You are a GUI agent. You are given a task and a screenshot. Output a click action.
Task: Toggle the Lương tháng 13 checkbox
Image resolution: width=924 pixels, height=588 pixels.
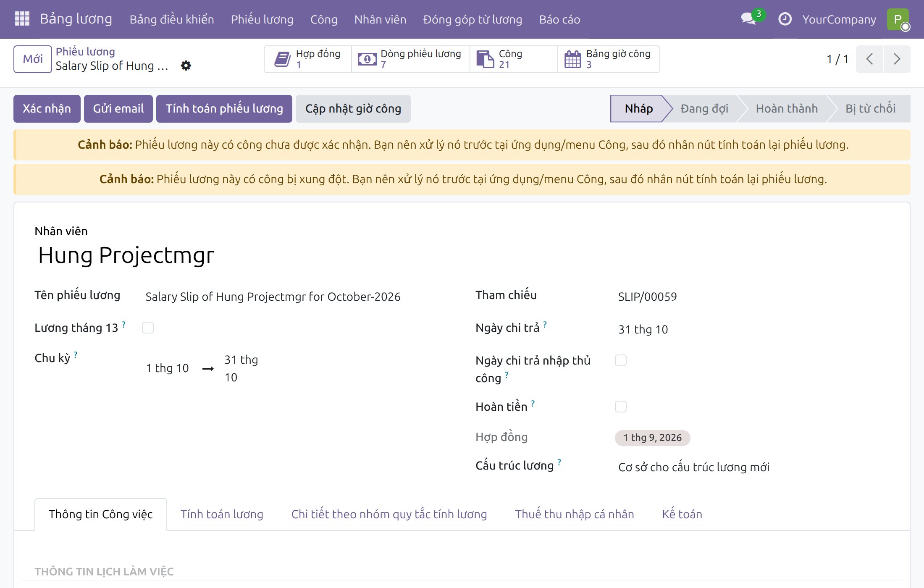(x=148, y=328)
